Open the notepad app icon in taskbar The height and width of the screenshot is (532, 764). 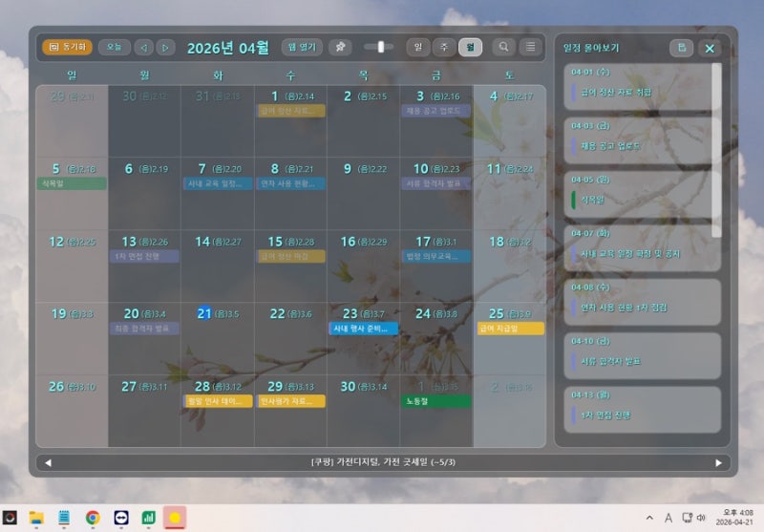click(x=64, y=518)
